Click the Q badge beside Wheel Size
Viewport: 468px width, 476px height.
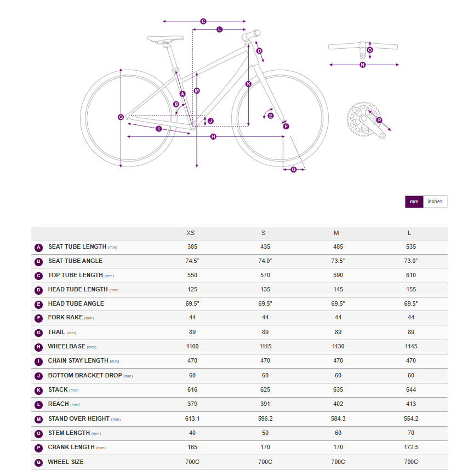click(38, 462)
